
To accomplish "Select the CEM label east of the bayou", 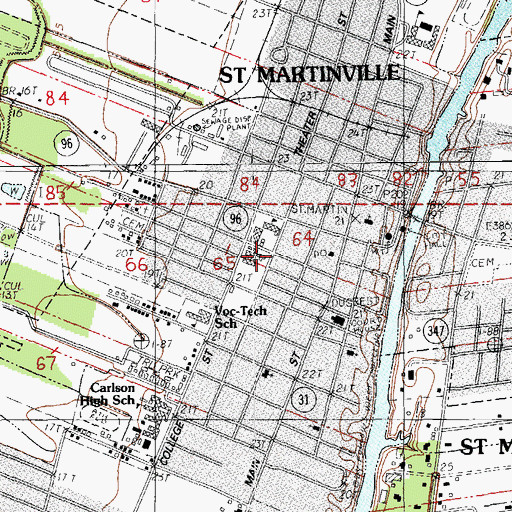I will (x=483, y=263).
